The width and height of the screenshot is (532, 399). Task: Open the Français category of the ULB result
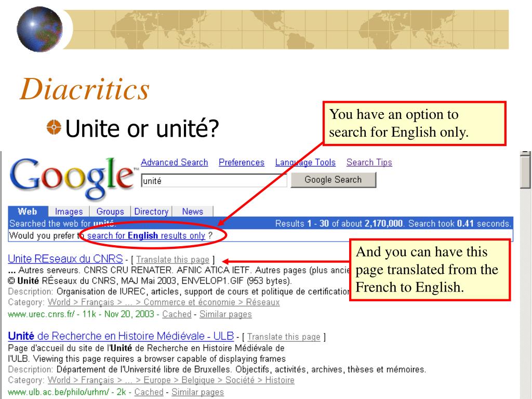(97, 380)
